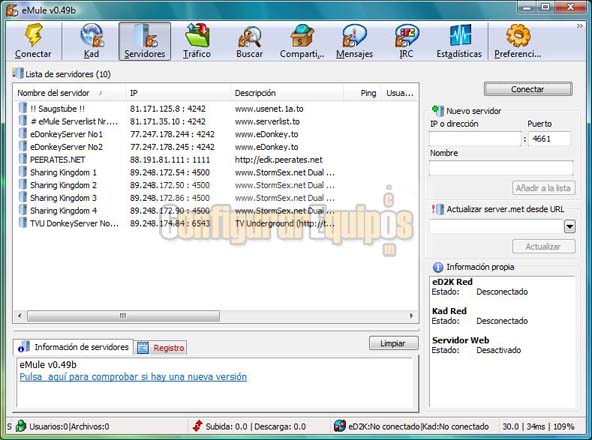Viewport: 592px width, 440px height.
Task: Click the Información propia info icon
Action: click(438, 267)
